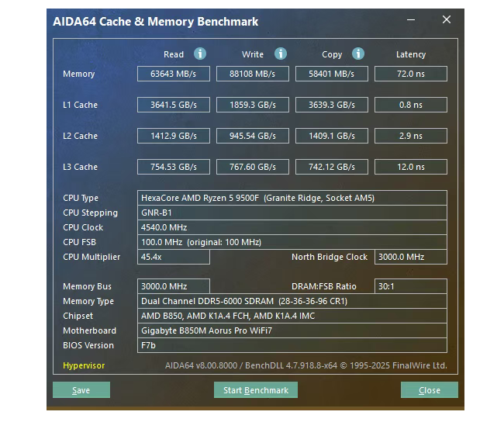Click the DRAM:FSB Ratio field
Screen dimensions: 504x422
pyautogui.click(x=410, y=286)
